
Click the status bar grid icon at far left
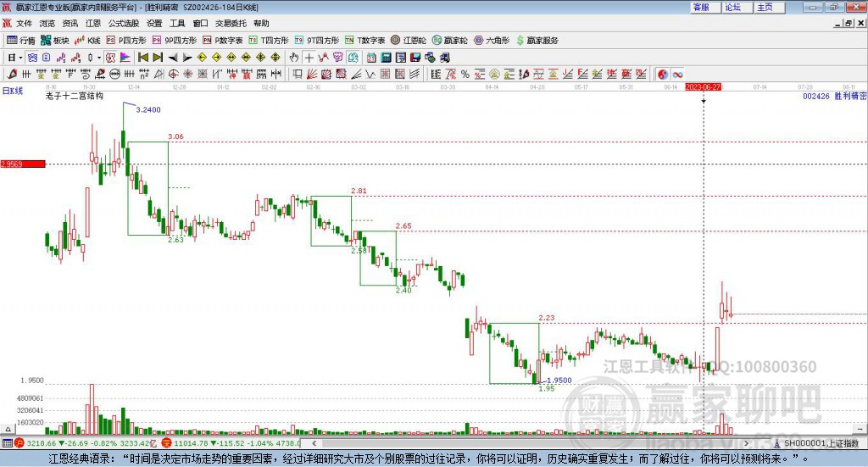7,443
